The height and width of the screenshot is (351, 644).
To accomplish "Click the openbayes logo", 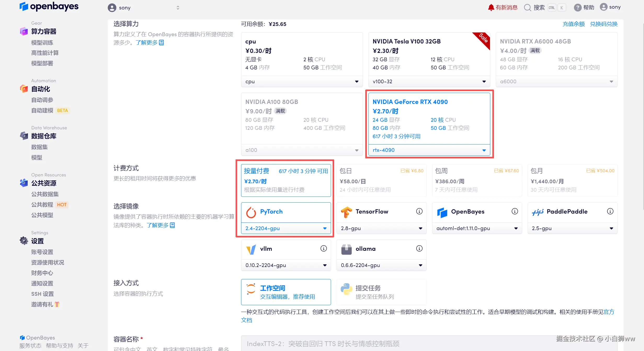I will click(x=49, y=6).
